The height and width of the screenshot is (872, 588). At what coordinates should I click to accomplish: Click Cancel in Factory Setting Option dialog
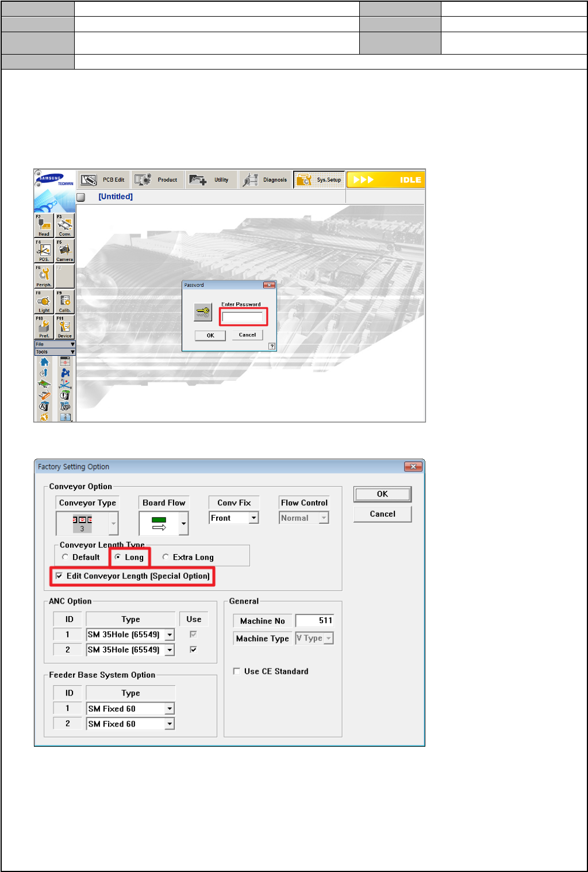point(382,514)
